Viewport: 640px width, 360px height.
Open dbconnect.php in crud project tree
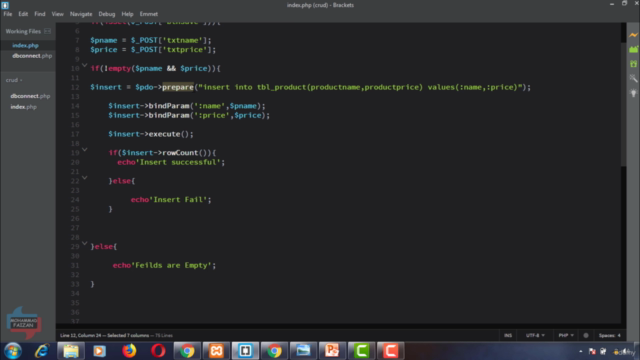pos(30,96)
